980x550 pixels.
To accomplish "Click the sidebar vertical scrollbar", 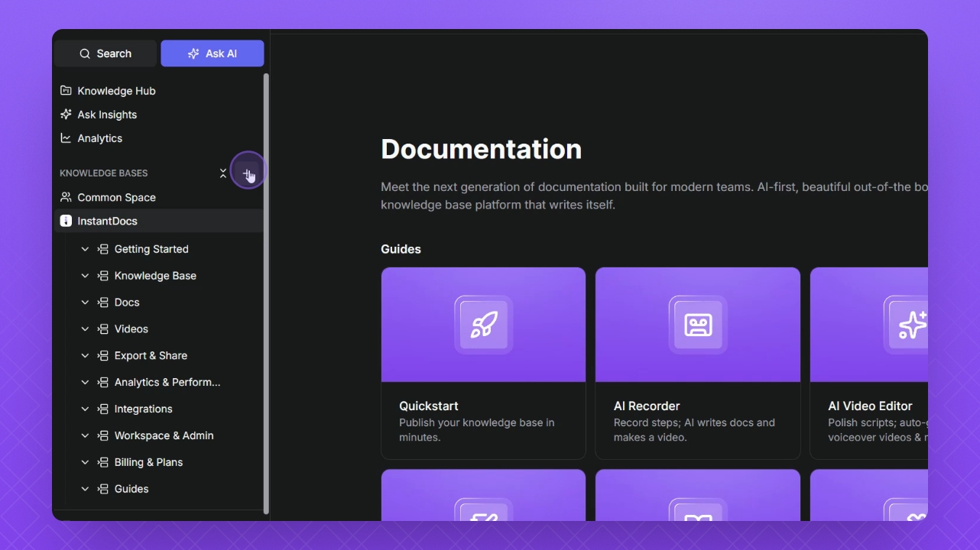I will click(x=266, y=293).
